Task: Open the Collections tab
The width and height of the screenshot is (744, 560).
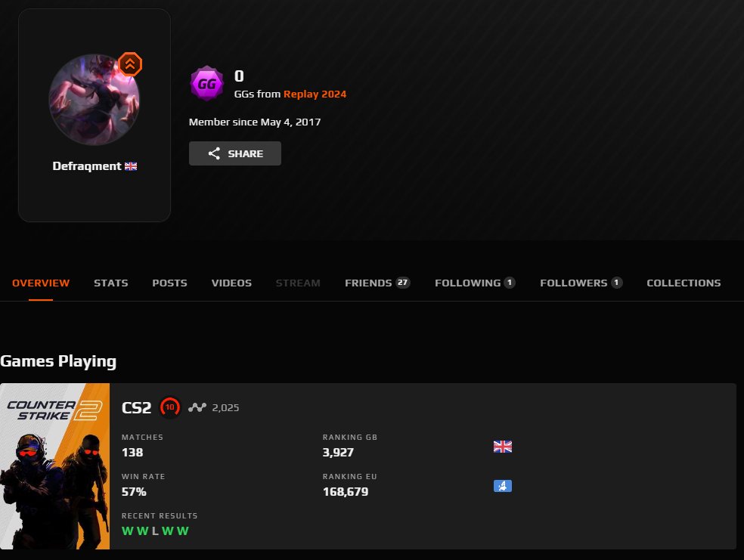Action: [x=684, y=283]
